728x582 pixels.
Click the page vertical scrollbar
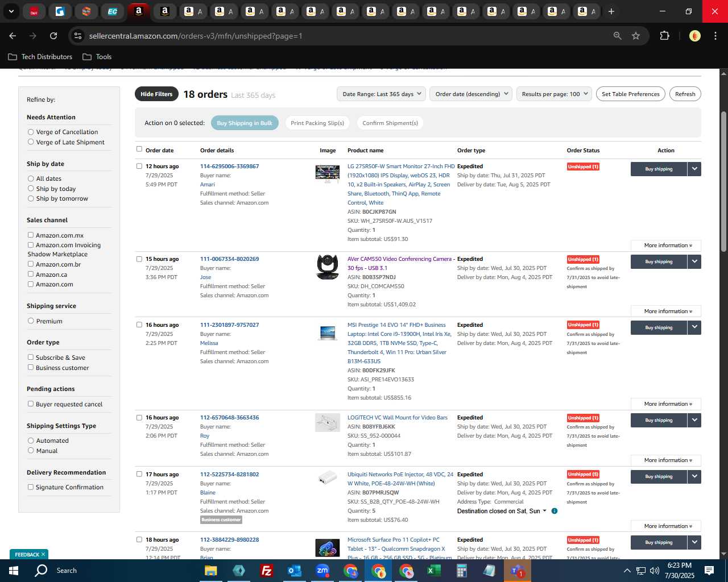[x=724, y=181]
